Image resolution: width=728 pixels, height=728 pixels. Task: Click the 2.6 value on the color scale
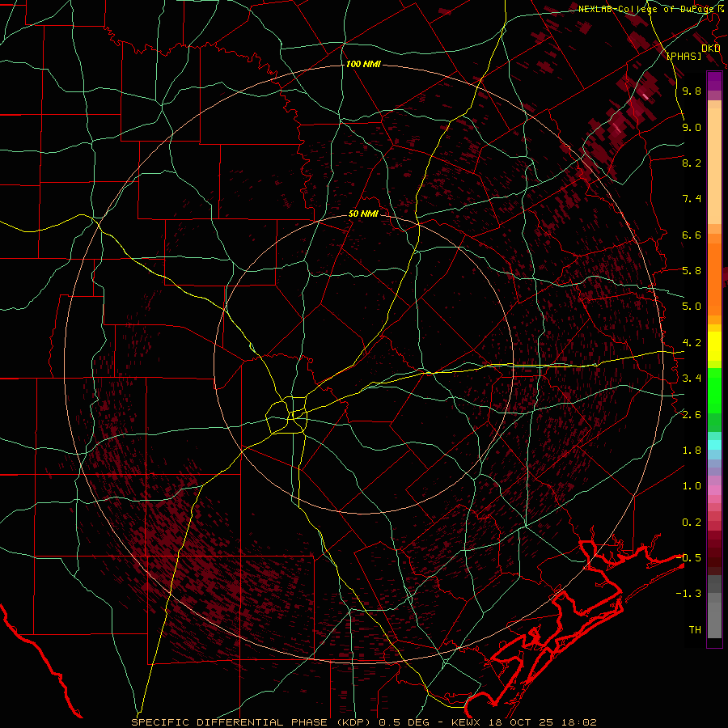(692, 414)
